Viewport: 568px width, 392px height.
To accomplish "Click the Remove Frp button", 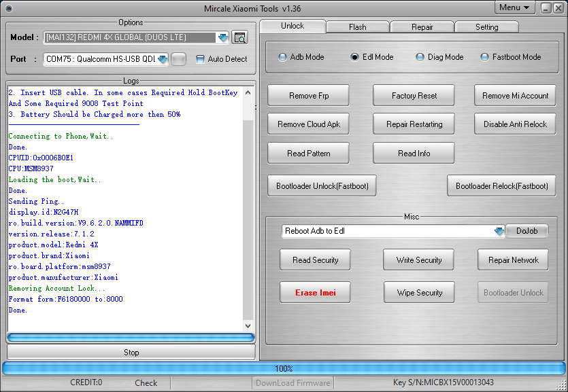I will (309, 96).
